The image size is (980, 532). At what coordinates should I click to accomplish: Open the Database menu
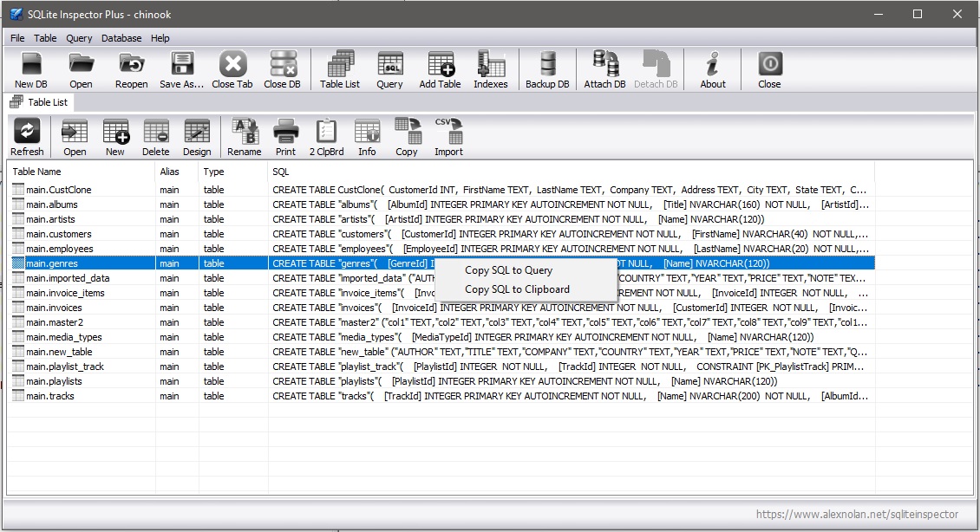click(x=121, y=38)
